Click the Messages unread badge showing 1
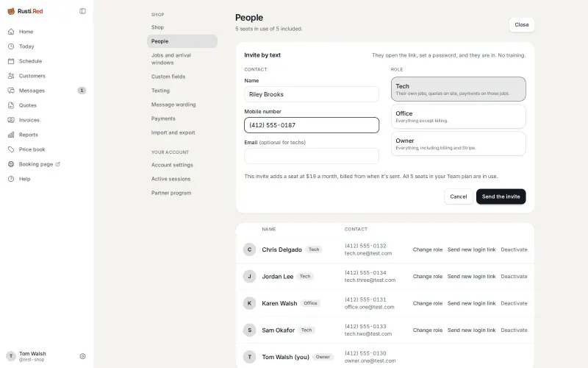This screenshot has height=368, width=588. coord(82,91)
